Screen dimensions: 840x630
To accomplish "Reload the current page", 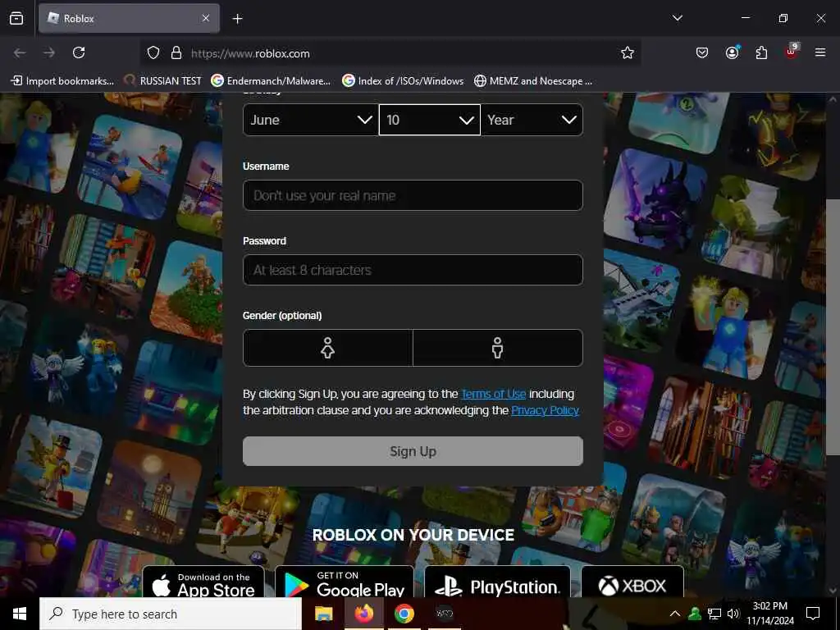I will pos(79,52).
